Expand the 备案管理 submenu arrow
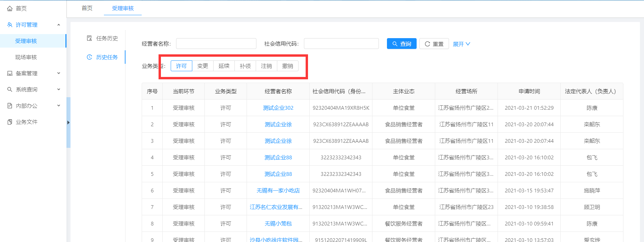Screen dimensions: 644x242 click(59, 73)
